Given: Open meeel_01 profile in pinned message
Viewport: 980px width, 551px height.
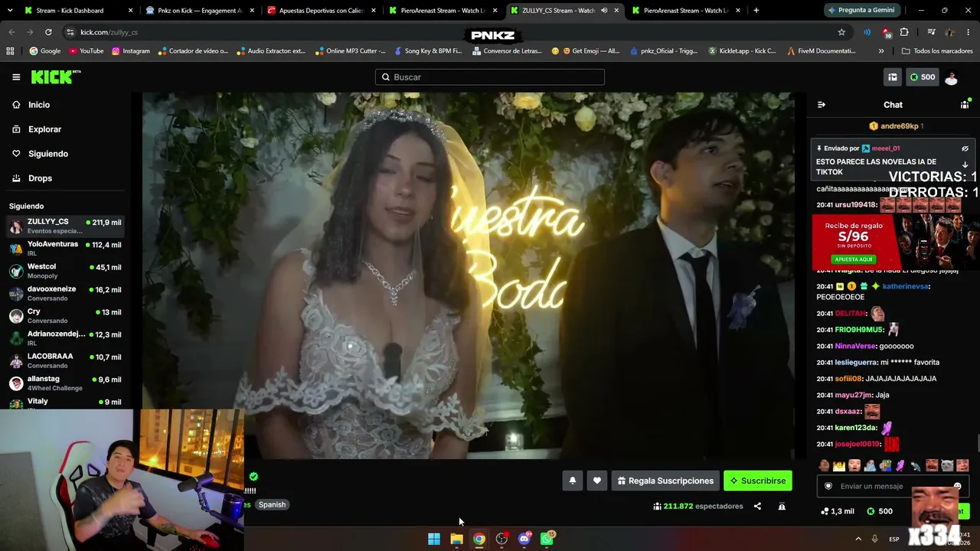Looking at the screenshot, I should [x=886, y=148].
